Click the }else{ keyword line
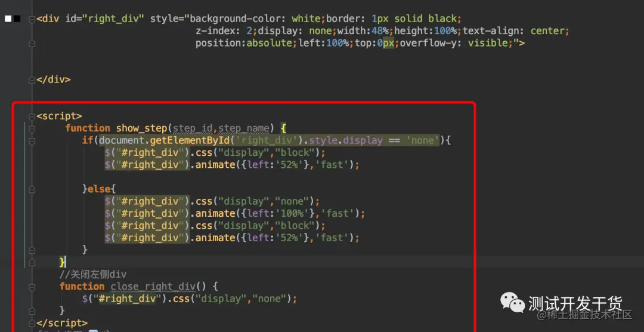Screen dimensions: 644x332 point(99,189)
